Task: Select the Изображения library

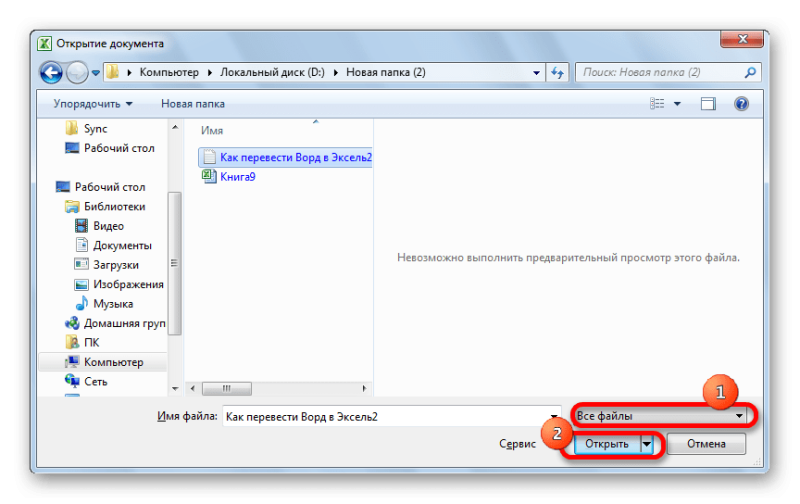Action: click(119, 284)
